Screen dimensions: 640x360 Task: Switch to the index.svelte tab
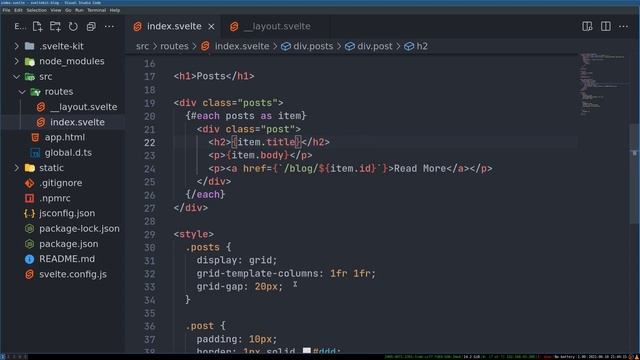[x=174, y=27]
